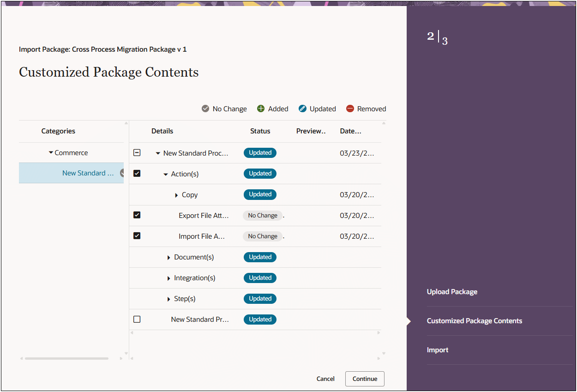Click details table scroll-up arrow

coord(384,123)
